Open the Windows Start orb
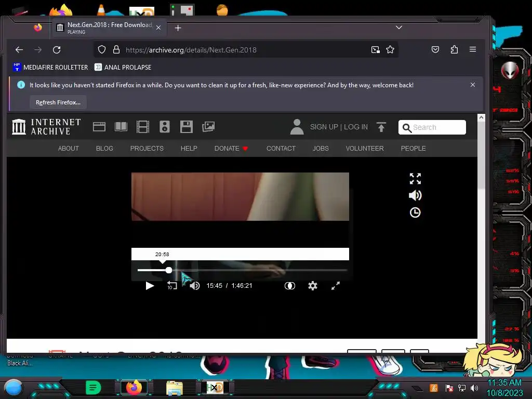Screen dimensions: 532x399 pyautogui.click(x=13, y=388)
